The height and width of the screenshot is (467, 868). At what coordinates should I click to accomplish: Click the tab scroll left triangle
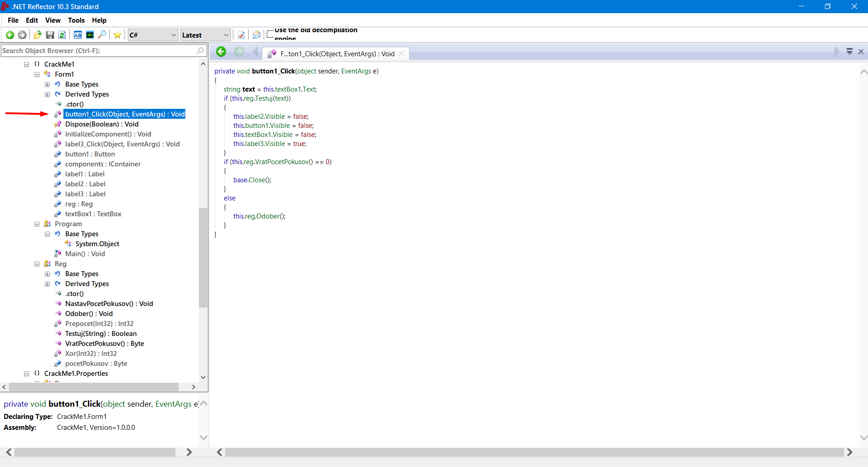(x=256, y=52)
